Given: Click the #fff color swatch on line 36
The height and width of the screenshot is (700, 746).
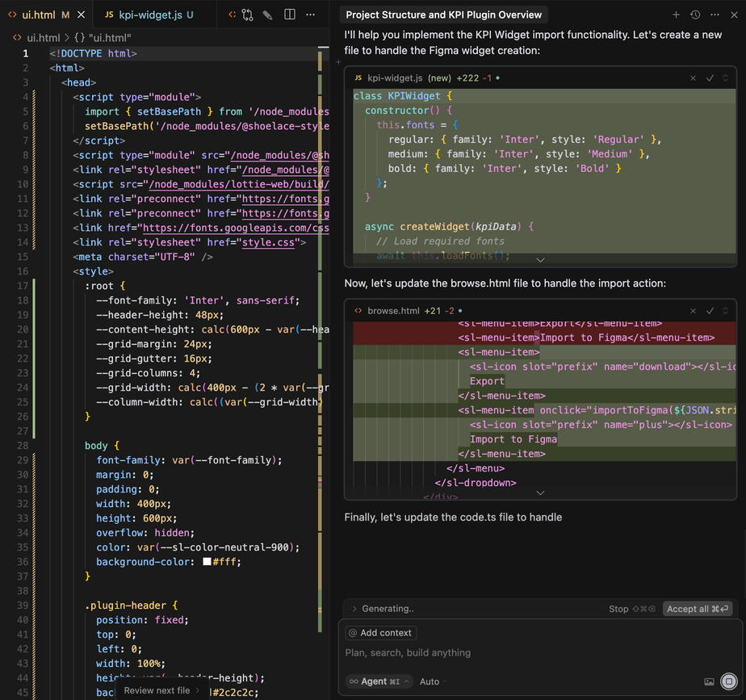Looking at the screenshot, I should [x=207, y=561].
